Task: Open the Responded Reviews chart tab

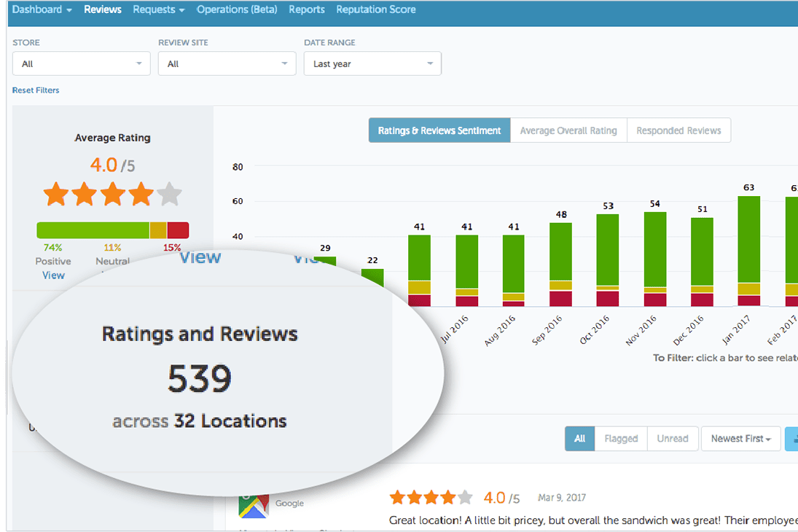Action: pos(678,130)
